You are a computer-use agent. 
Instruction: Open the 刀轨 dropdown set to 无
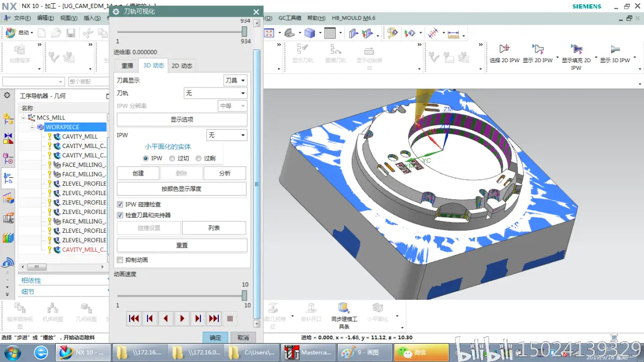(x=215, y=93)
